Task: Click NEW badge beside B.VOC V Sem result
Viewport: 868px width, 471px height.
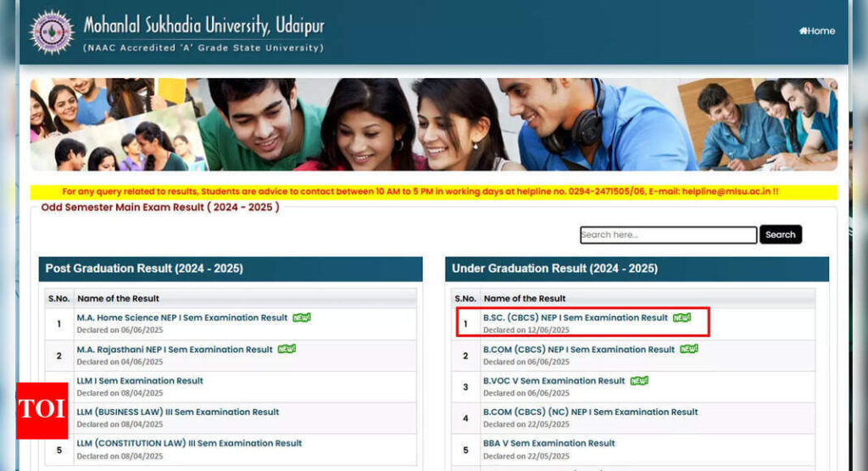Action: click(x=639, y=381)
